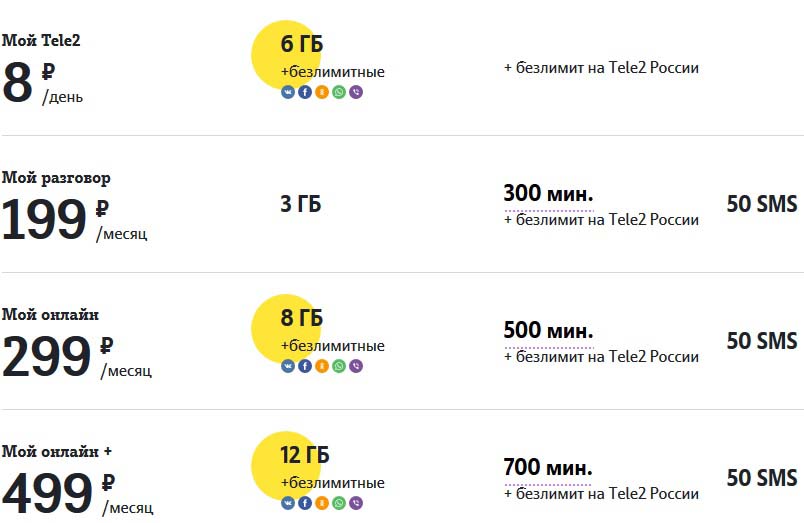
Task: Click the Facebook icon in Мой онлайн + tariff
Action: point(305,503)
